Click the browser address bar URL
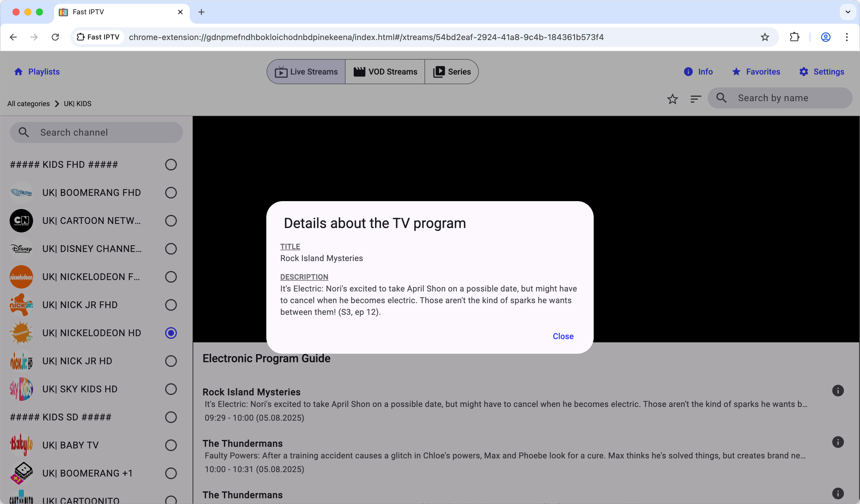Image resolution: width=860 pixels, height=504 pixels. (366, 37)
